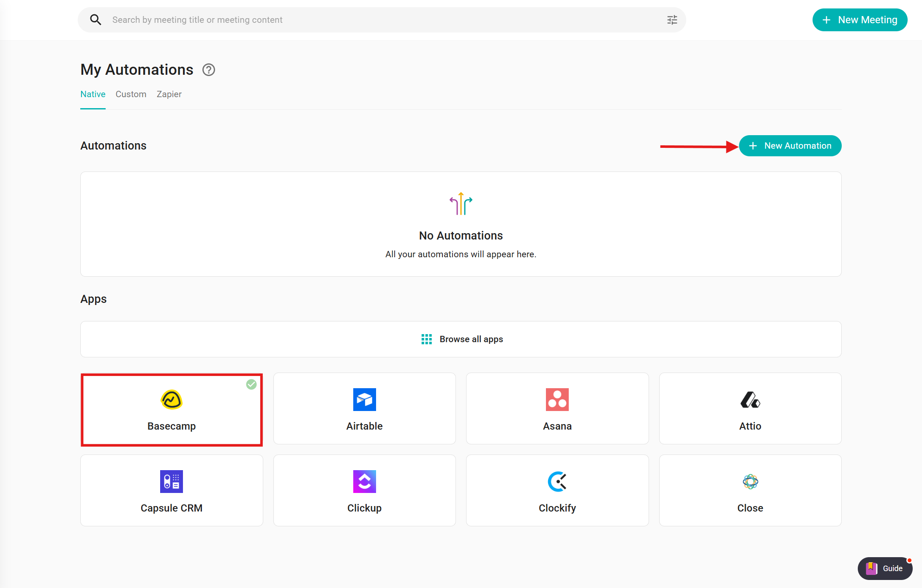Select the Native tab

click(93, 94)
